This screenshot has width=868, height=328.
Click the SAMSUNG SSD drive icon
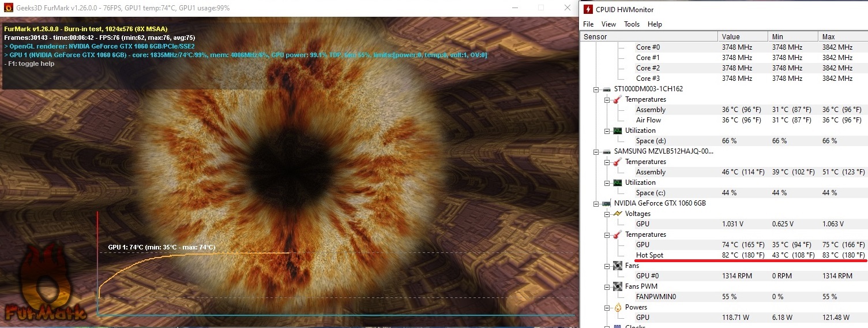pos(607,151)
